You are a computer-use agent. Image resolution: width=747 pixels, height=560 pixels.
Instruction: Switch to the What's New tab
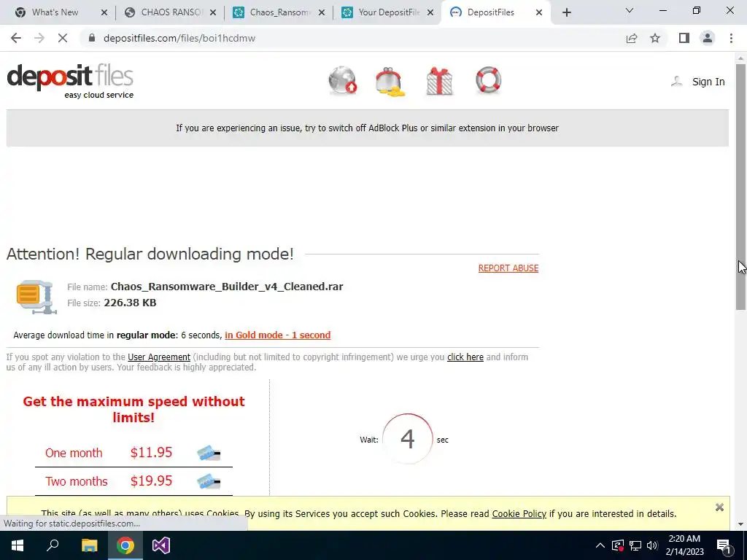pos(55,12)
